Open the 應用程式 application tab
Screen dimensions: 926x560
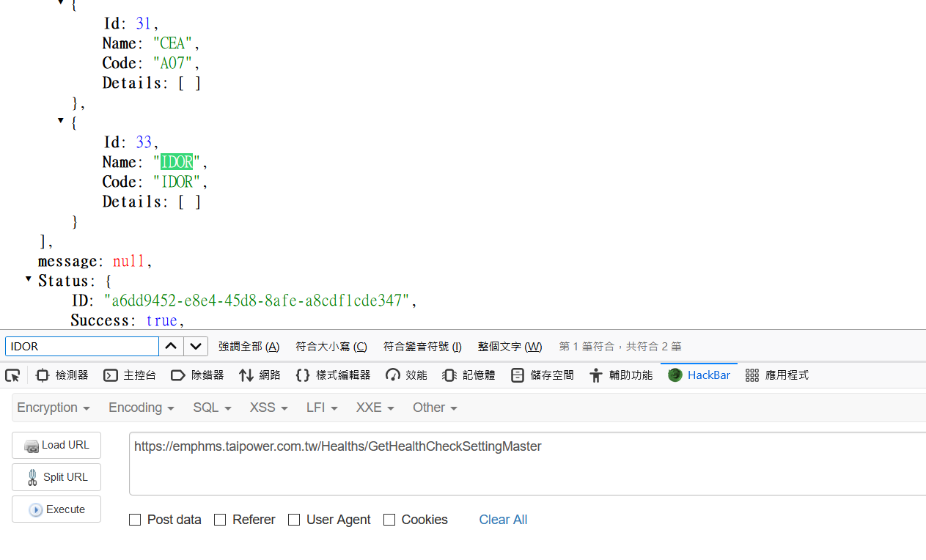(x=777, y=375)
